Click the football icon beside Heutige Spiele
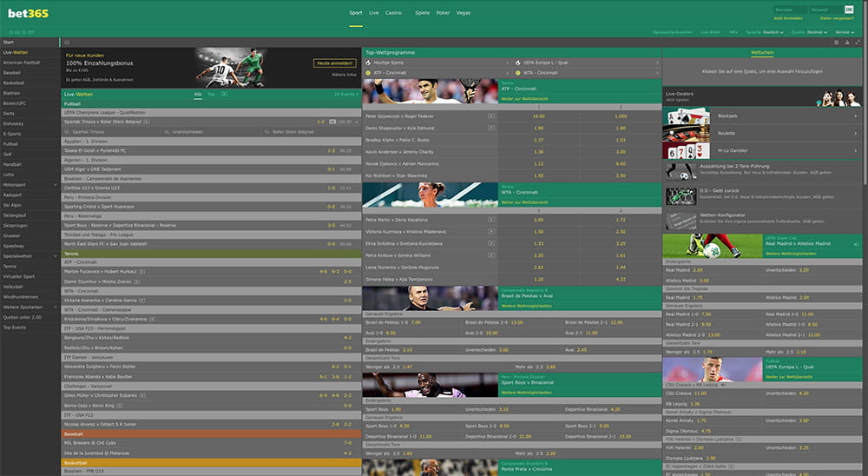Screen dimensions: 868x476 (x=368, y=63)
